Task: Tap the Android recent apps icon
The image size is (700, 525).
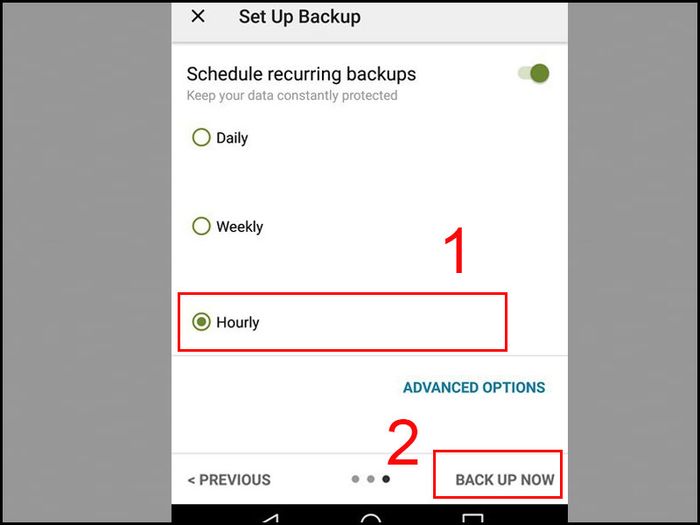Action: 473,519
